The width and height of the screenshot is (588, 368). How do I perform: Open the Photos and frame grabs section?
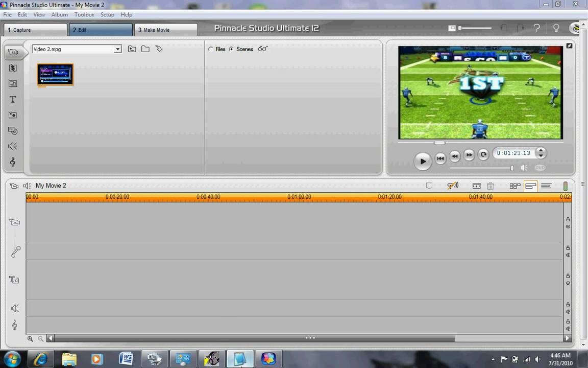click(x=13, y=115)
